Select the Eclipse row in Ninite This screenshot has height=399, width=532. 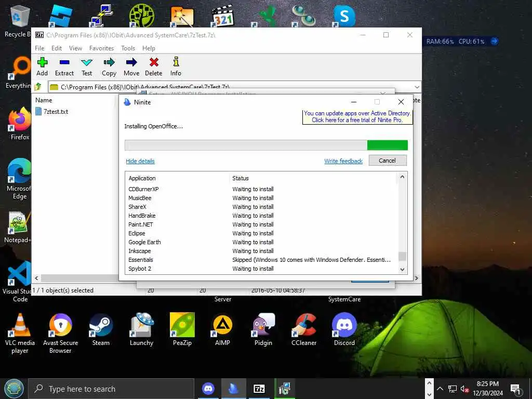pyautogui.click(x=261, y=233)
